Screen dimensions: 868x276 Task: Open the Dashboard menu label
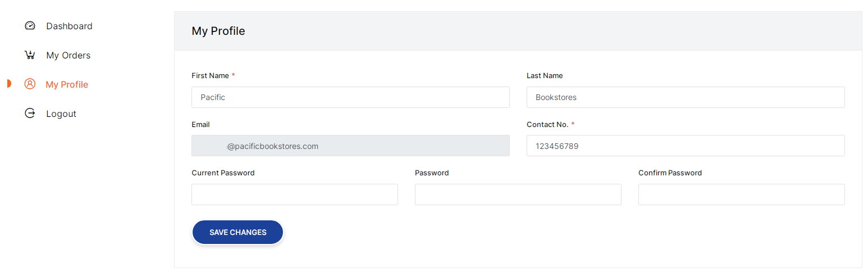tap(69, 26)
